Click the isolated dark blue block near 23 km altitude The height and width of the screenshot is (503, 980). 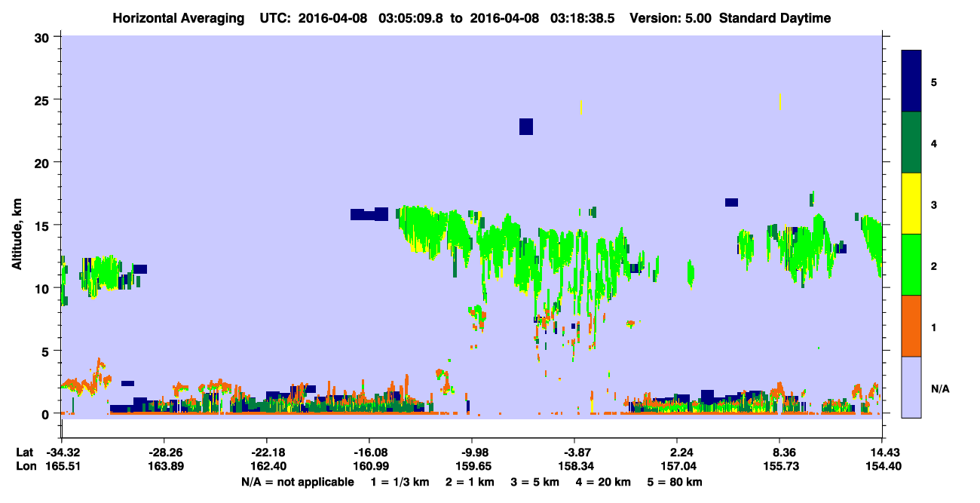coord(526,127)
